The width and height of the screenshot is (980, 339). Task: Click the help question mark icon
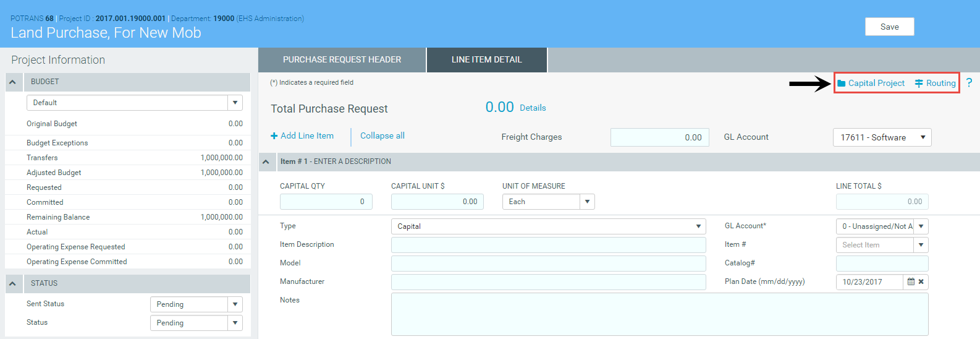click(x=969, y=83)
